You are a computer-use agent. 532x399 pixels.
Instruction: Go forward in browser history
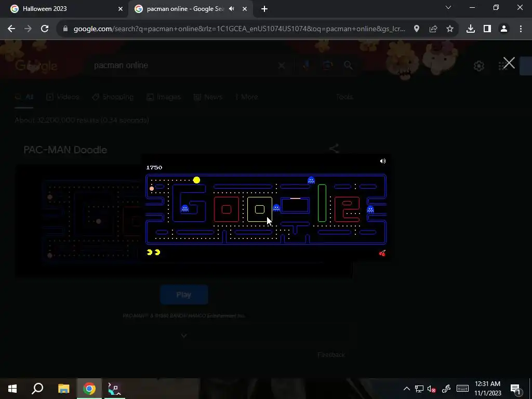[x=28, y=29]
